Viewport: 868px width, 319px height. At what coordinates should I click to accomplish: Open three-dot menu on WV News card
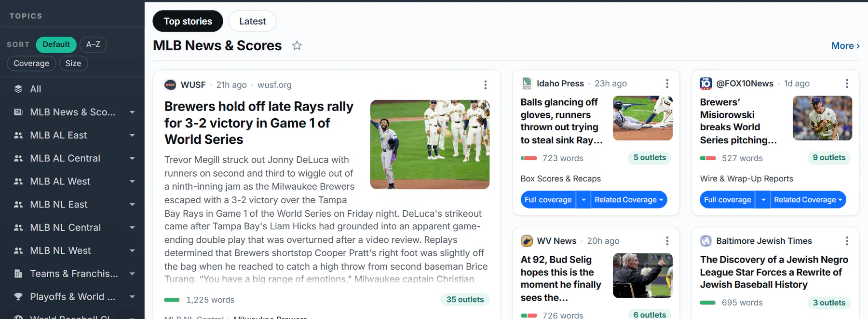coord(667,241)
